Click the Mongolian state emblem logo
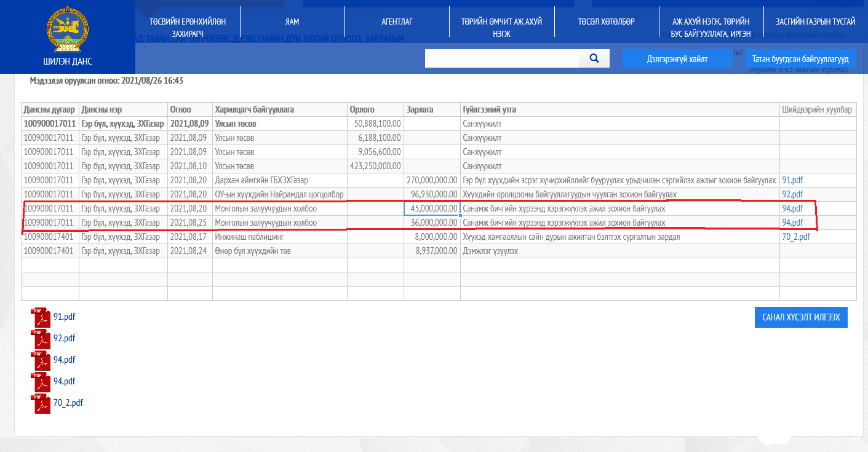The height and width of the screenshot is (452, 868). (68, 30)
